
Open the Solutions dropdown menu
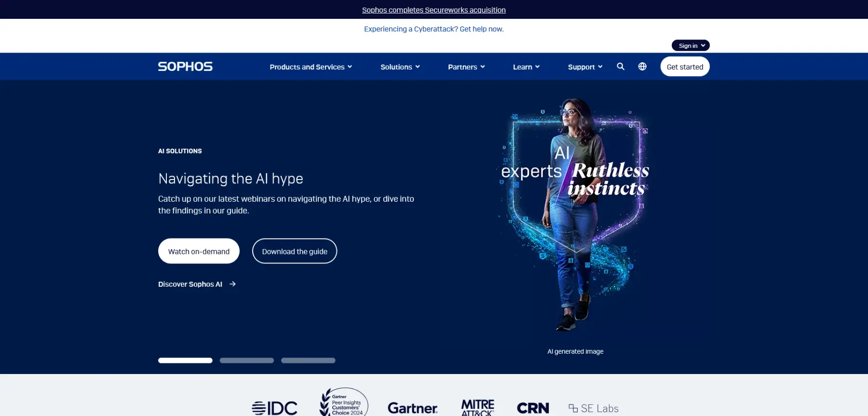pos(400,67)
